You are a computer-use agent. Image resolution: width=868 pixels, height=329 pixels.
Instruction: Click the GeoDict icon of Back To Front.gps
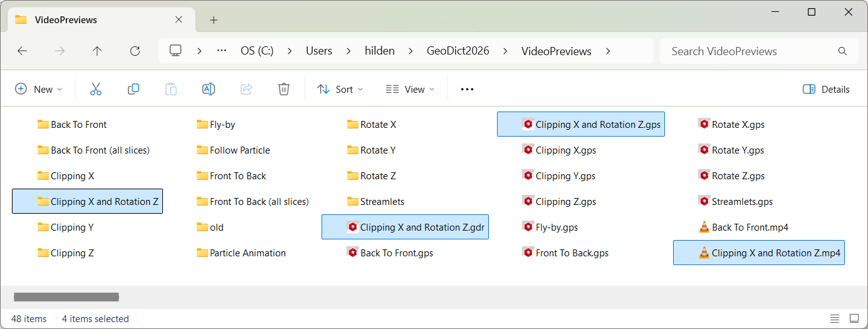click(x=352, y=253)
